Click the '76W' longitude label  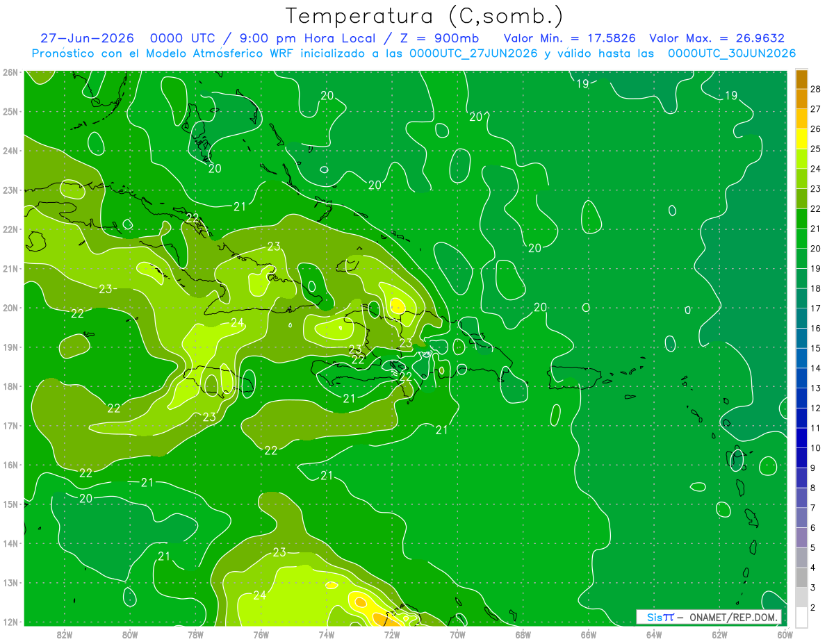coord(261,634)
